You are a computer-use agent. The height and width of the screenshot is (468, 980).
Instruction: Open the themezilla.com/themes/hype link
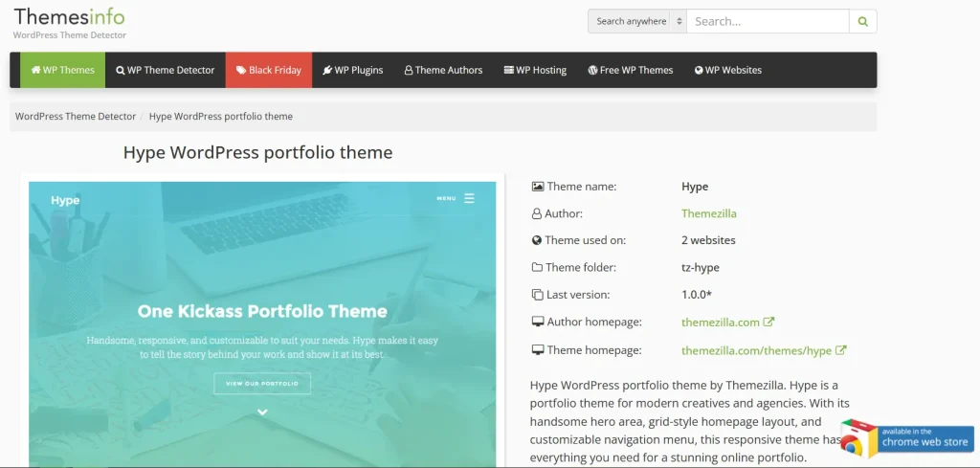coord(756,350)
